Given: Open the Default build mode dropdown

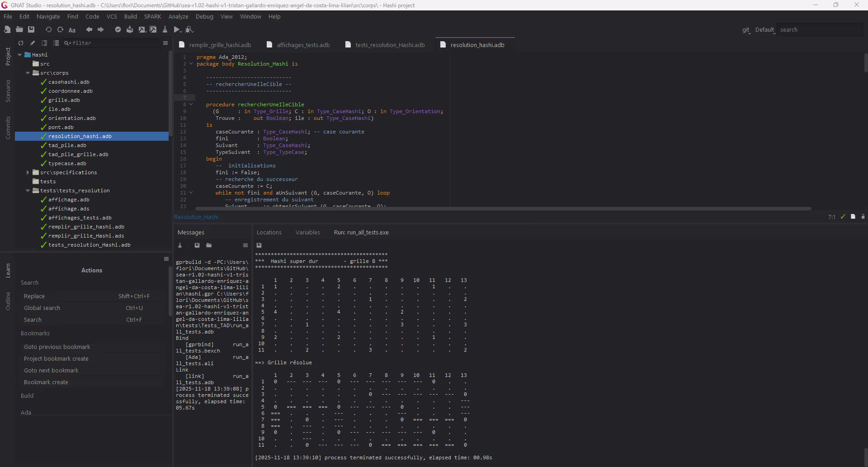Looking at the screenshot, I should tap(765, 30).
